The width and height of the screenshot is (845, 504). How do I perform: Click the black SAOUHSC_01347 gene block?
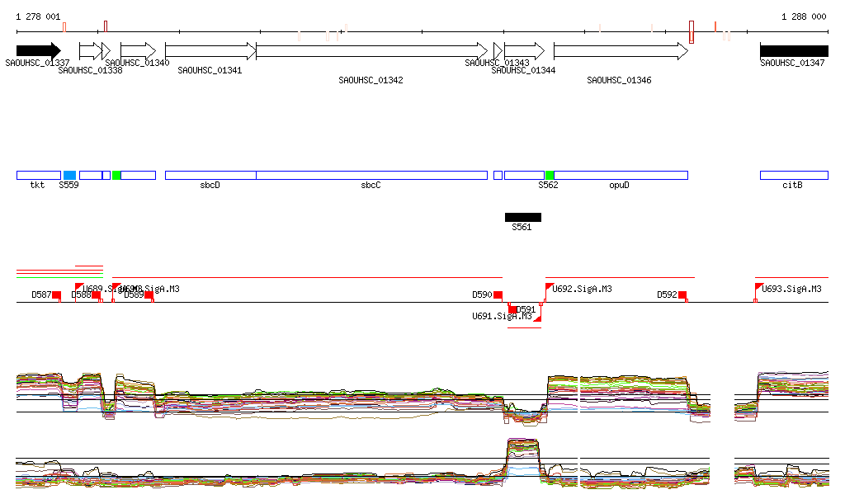[794, 50]
